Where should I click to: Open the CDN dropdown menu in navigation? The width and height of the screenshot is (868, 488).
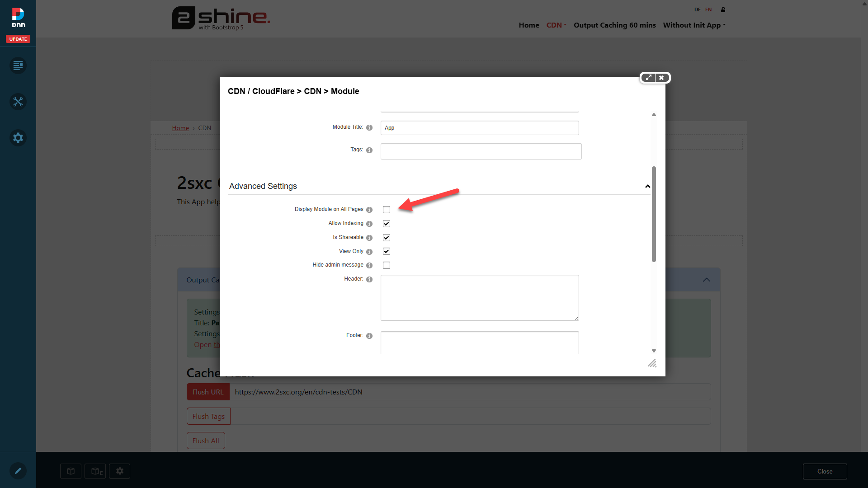coord(556,25)
